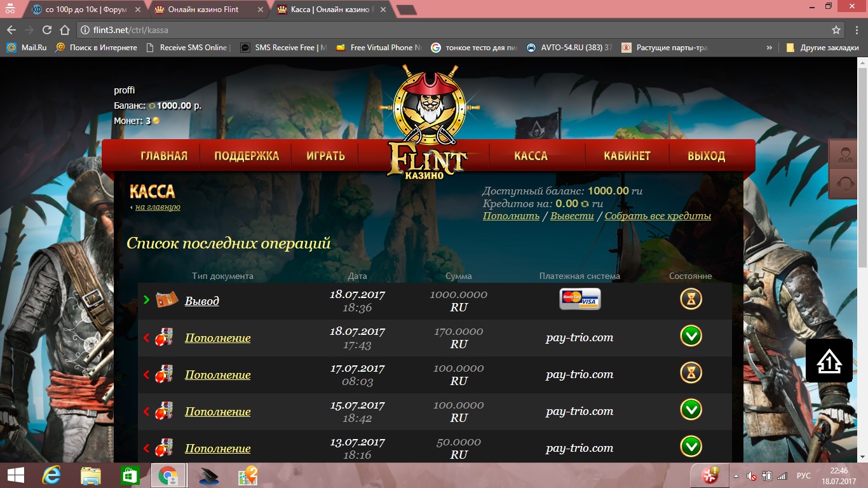View site information icon in address bar
The height and width of the screenshot is (488, 868).
[85, 30]
